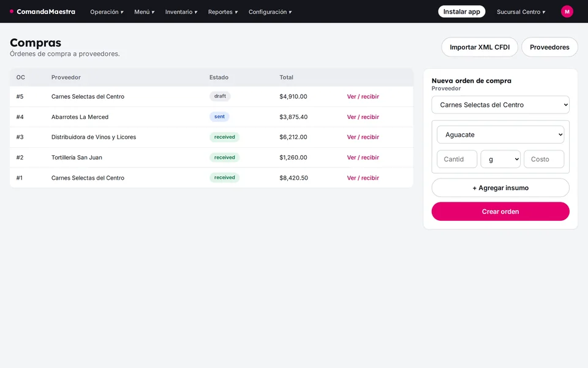Click the total $4,910.00
The image size is (588, 368).
pyautogui.click(x=293, y=96)
